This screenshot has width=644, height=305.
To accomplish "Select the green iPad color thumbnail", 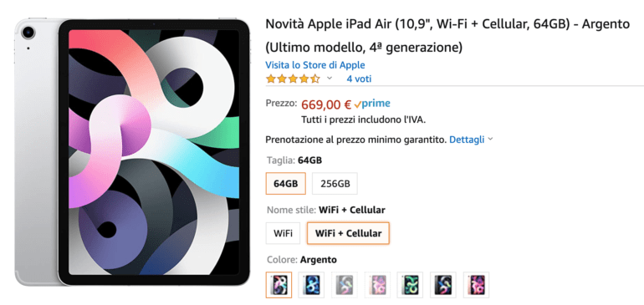I will tap(410, 284).
